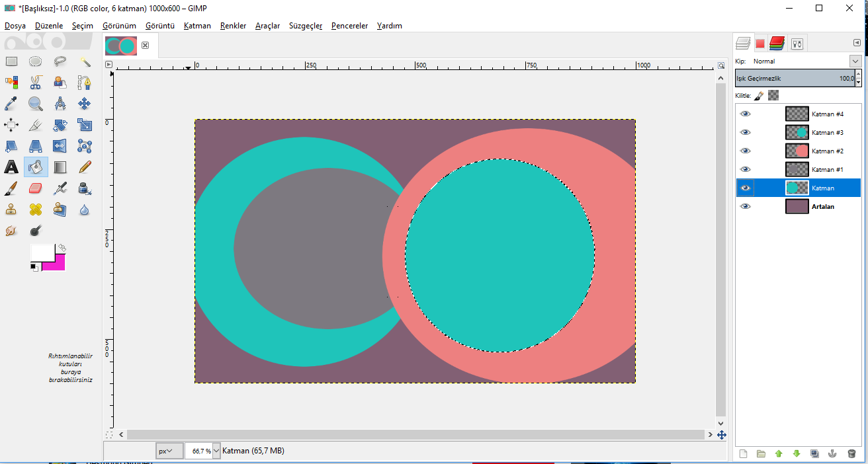The height and width of the screenshot is (464, 868).
Task: Toggle lock alpha channel checkerboard icon
Action: tap(773, 95)
